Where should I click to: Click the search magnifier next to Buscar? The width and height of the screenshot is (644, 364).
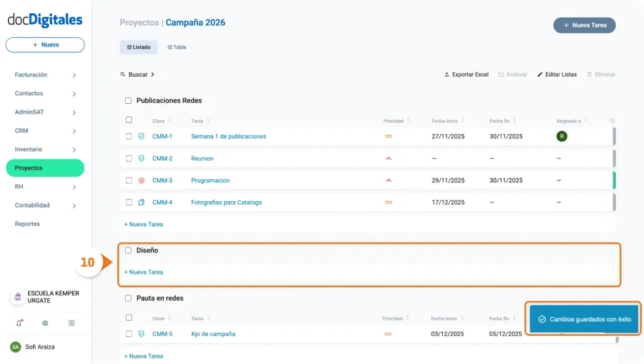tap(123, 74)
